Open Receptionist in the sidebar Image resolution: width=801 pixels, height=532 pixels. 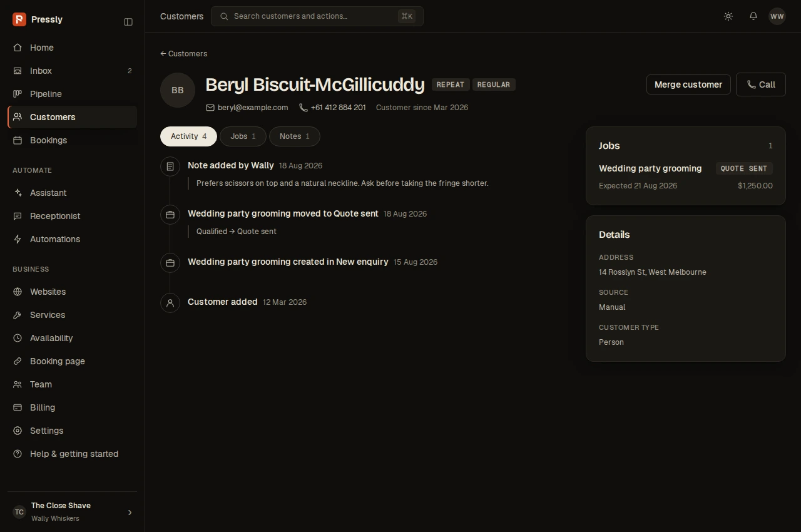tap(72, 216)
